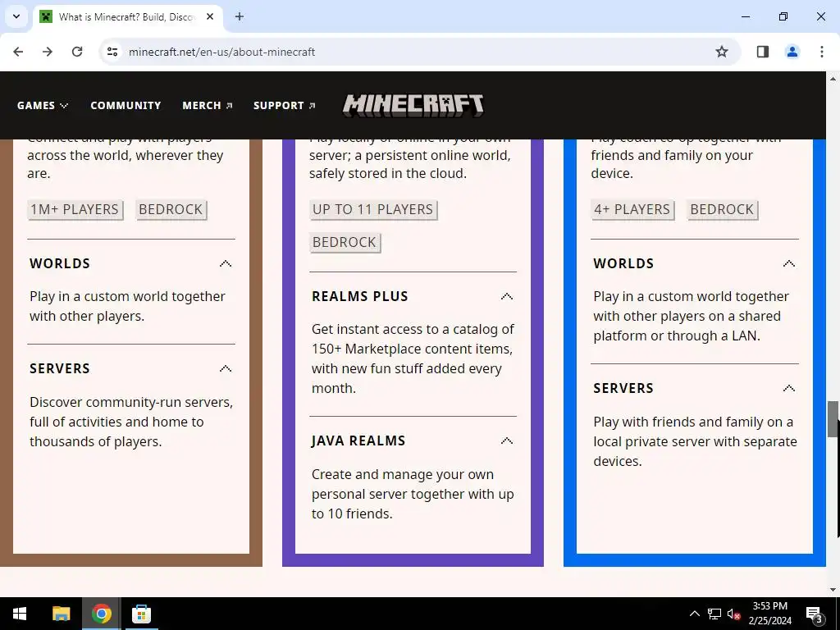Go forward to the next page
This screenshot has width=840, height=630.
(x=48, y=52)
